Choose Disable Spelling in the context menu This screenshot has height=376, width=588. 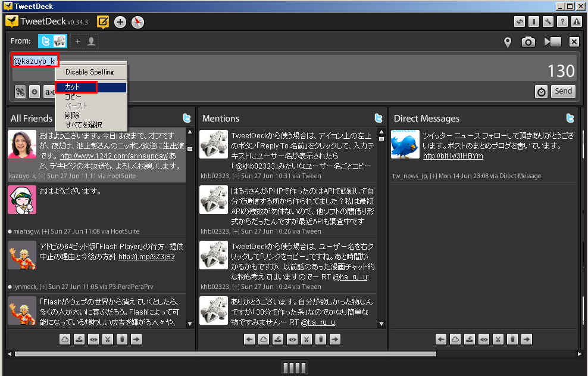(90, 72)
